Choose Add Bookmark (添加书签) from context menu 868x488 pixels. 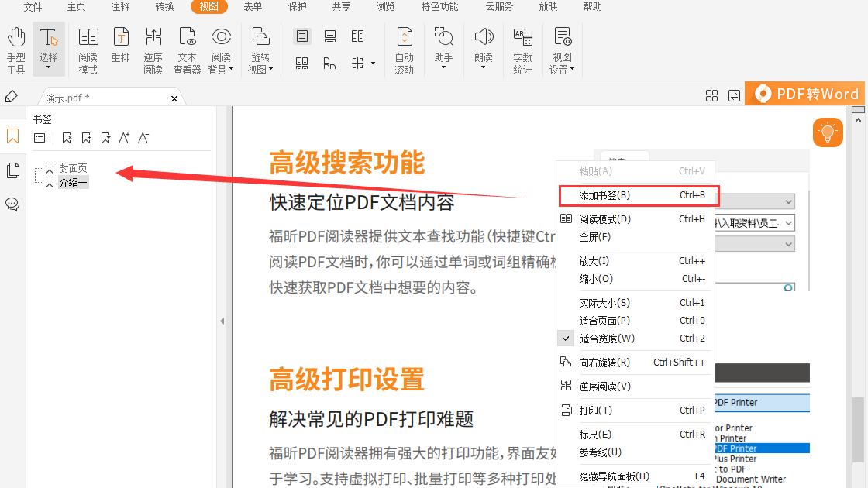click(604, 195)
